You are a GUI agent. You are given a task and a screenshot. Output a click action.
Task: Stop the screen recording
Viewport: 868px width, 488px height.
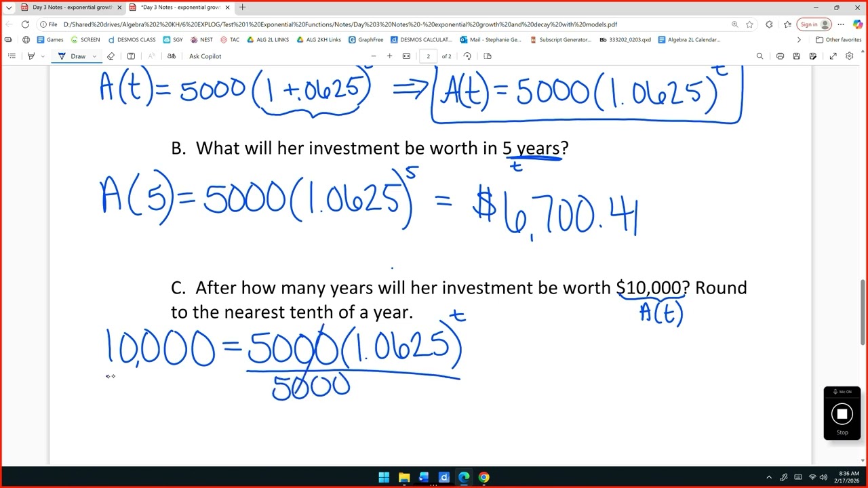pos(842,414)
